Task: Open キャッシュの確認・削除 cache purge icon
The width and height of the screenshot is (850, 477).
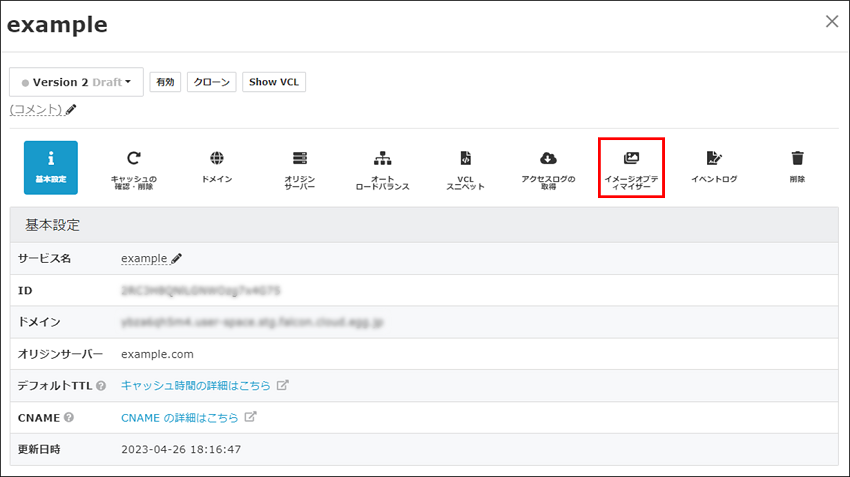Action: click(134, 167)
